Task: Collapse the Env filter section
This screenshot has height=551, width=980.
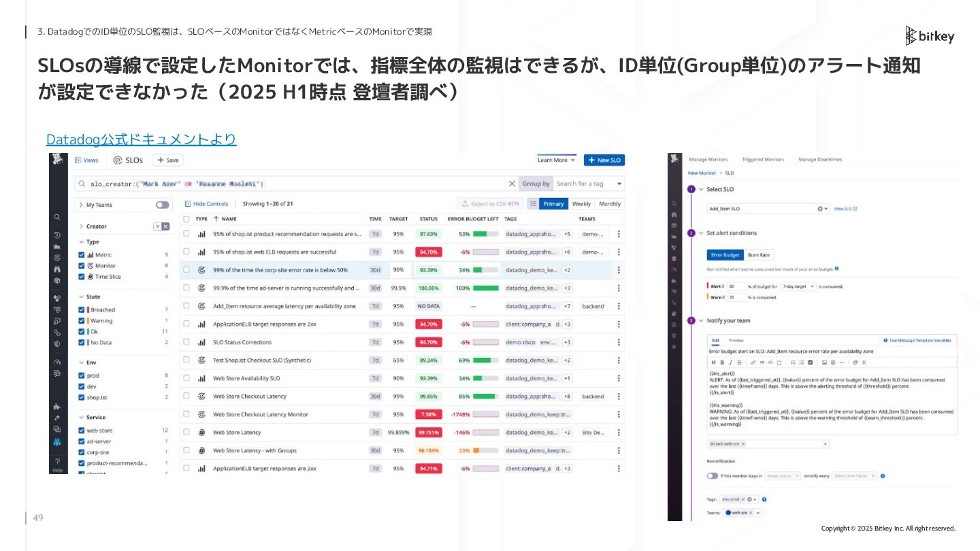Action: click(81, 363)
